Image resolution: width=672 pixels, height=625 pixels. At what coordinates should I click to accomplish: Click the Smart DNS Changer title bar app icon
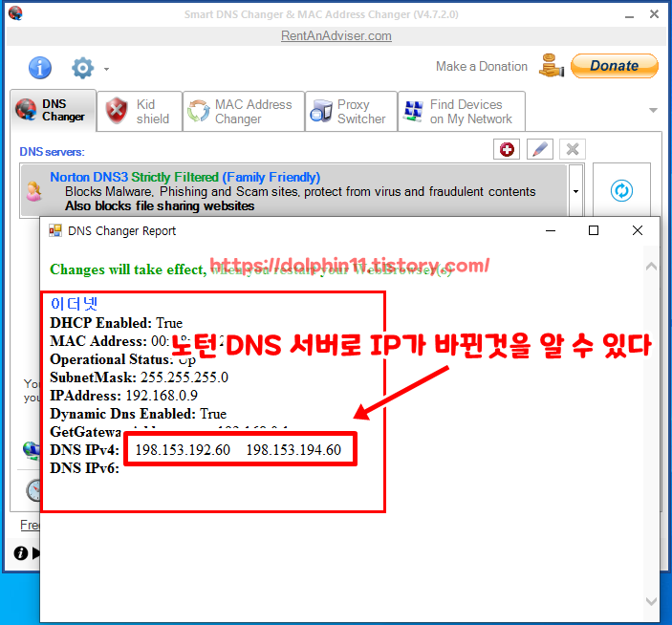point(15,13)
